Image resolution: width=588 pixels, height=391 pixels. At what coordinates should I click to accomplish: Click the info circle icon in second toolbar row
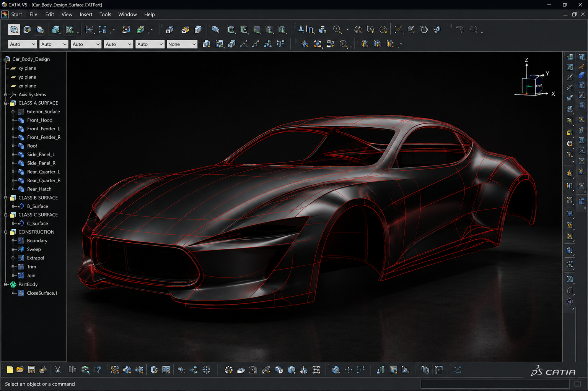pos(343,44)
